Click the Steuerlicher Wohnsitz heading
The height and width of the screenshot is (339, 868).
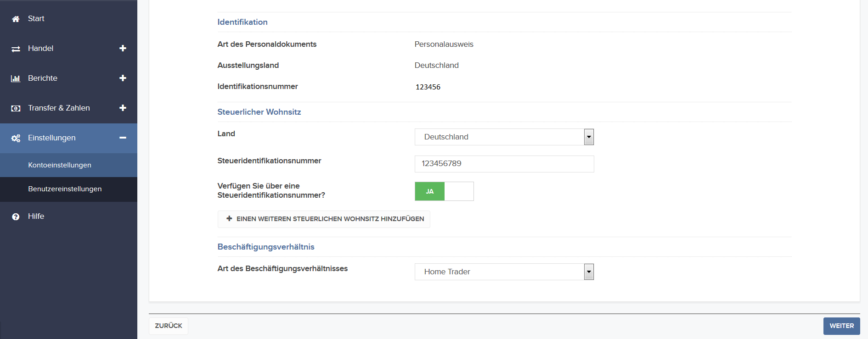point(259,112)
